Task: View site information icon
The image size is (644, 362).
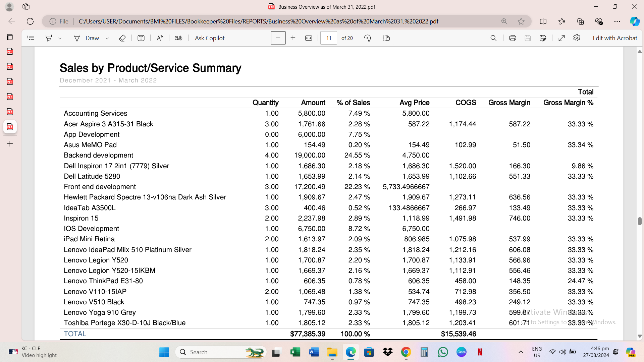Action: [53, 21]
